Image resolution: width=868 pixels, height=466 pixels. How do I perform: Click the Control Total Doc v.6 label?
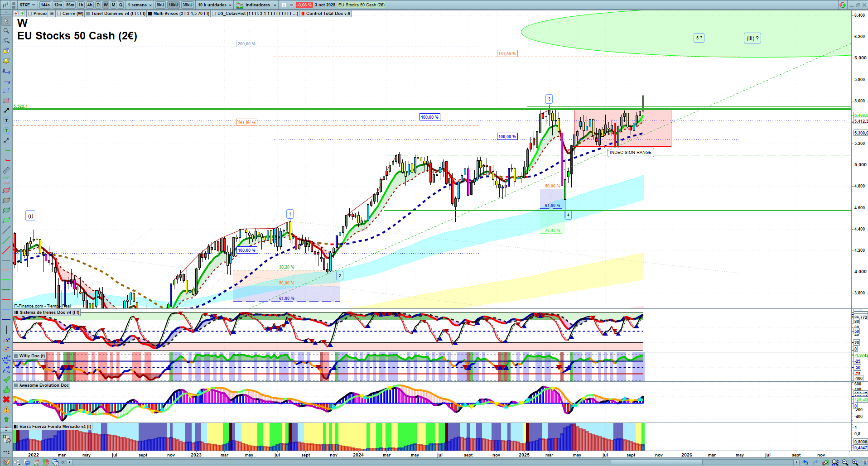[328, 14]
